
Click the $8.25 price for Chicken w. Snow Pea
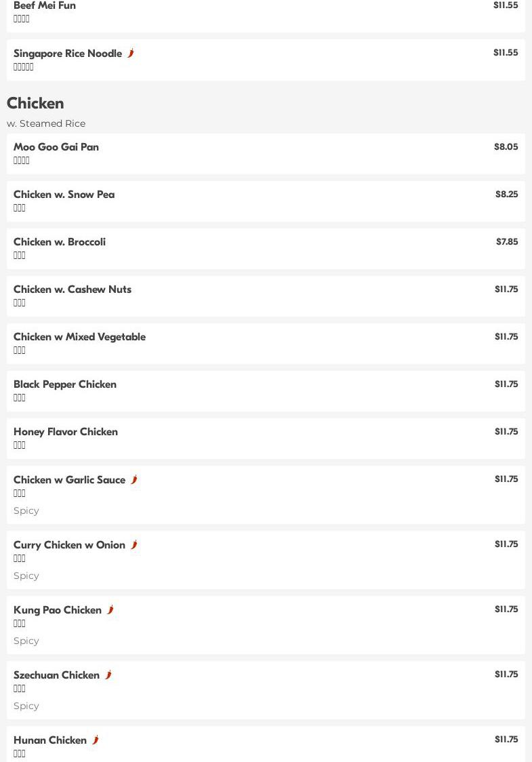pyautogui.click(x=506, y=194)
